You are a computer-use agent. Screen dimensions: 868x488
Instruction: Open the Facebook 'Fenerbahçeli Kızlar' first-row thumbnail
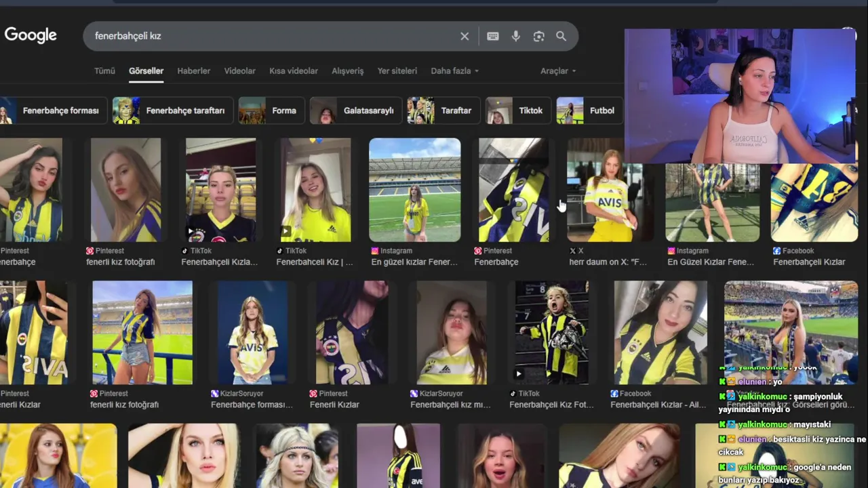pyautogui.click(x=814, y=202)
